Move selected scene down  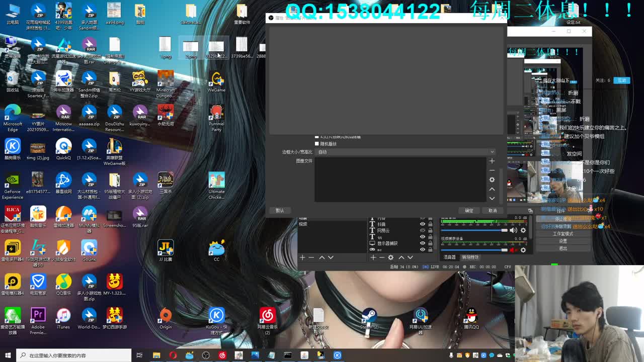[331, 257]
